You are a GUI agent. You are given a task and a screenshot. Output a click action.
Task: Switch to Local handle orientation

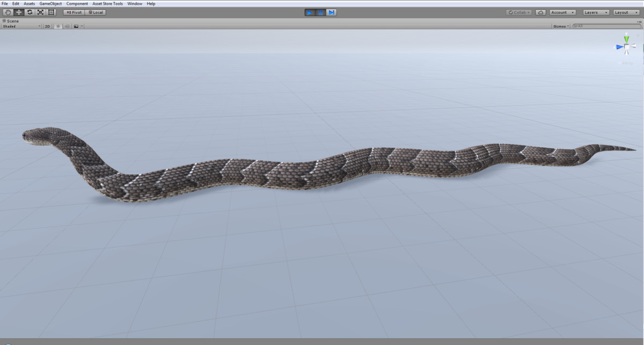tap(96, 11)
